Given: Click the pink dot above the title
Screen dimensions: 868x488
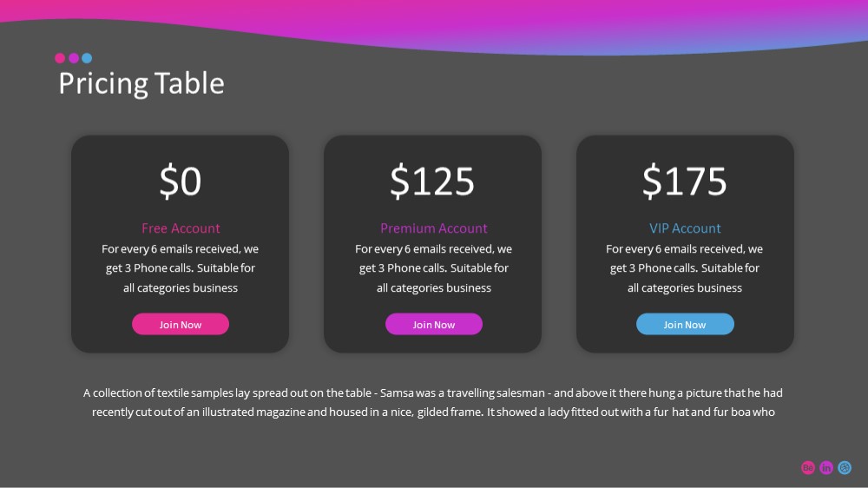Looking at the screenshot, I should tap(60, 58).
